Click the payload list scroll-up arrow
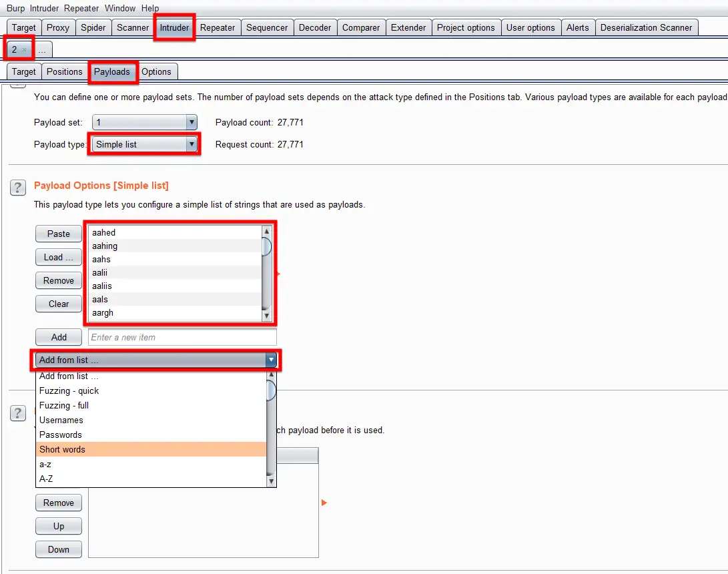Image resolution: width=728 pixels, height=574 pixels. tap(266, 232)
